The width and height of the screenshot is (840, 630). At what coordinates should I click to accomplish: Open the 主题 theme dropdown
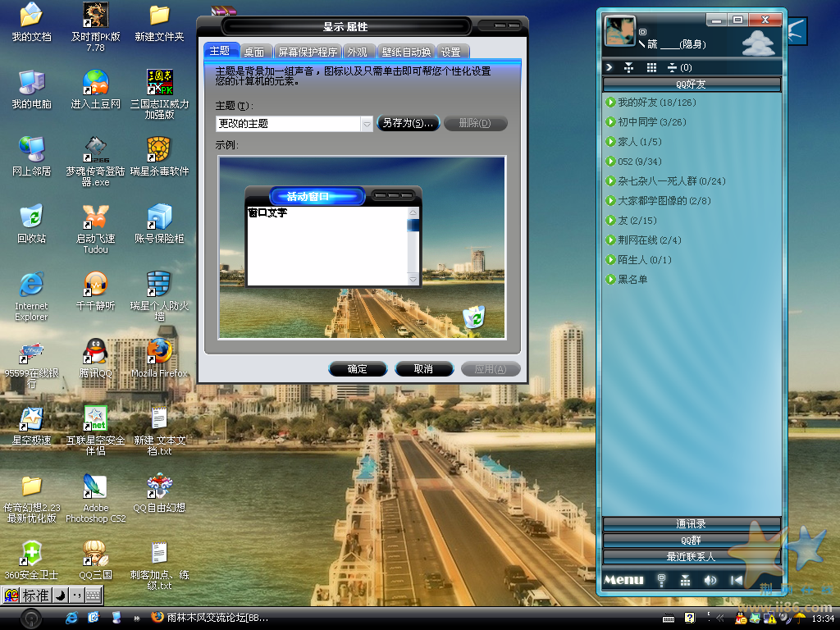(x=367, y=124)
